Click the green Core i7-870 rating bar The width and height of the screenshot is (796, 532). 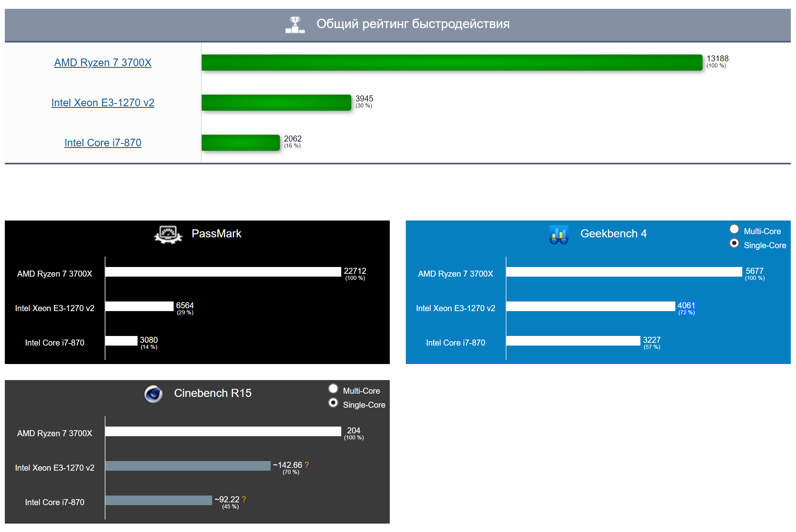(240, 143)
